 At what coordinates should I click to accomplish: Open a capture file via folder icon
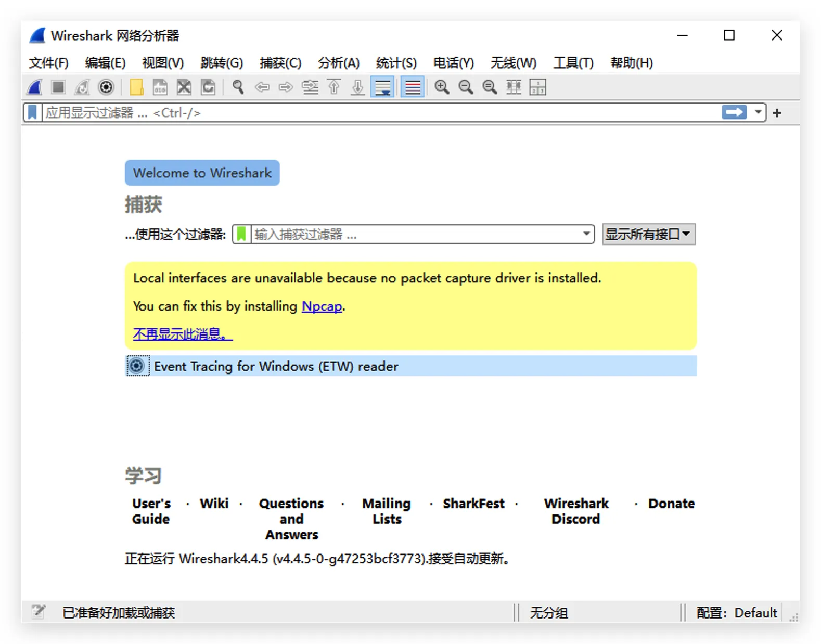pyautogui.click(x=136, y=87)
